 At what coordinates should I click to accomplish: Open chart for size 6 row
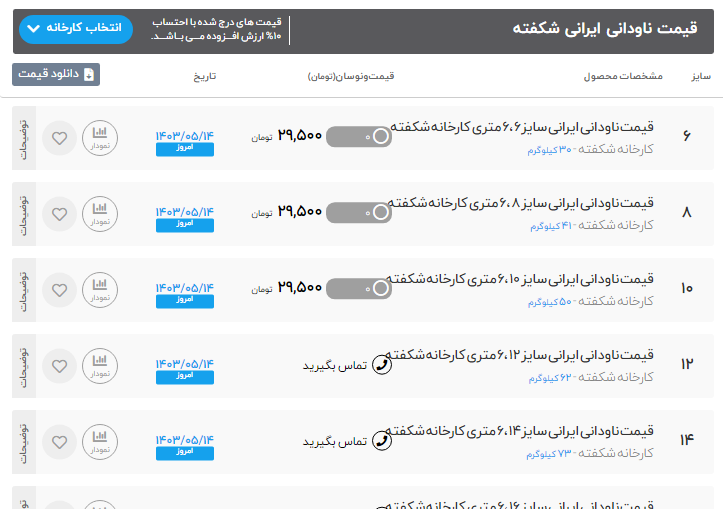coord(100,138)
